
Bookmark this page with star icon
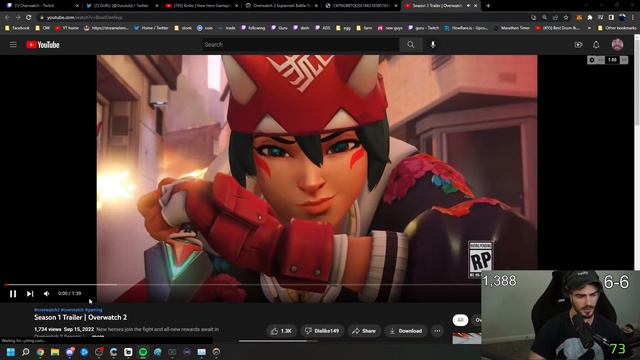(x=566, y=18)
